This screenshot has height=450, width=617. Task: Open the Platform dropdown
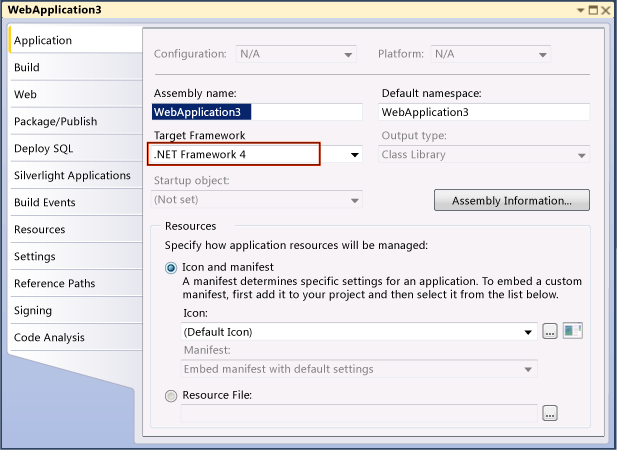(x=490, y=54)
